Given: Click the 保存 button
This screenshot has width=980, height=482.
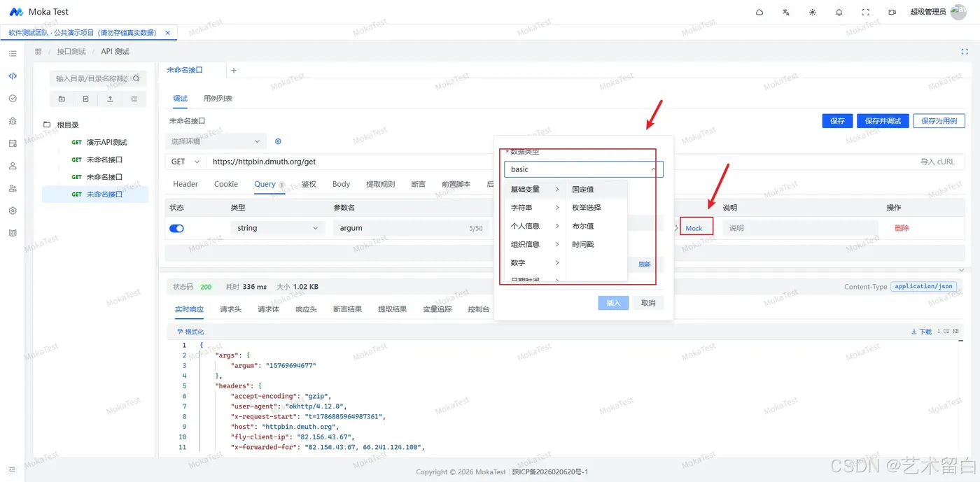Looking at the screenshot, I should (x=837, y=121).
